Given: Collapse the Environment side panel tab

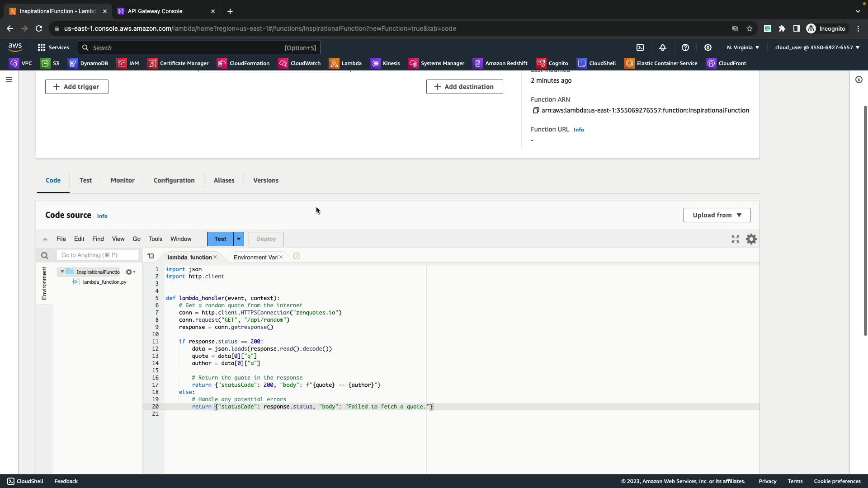Looking at the screenshot, I should click(44, 283).
